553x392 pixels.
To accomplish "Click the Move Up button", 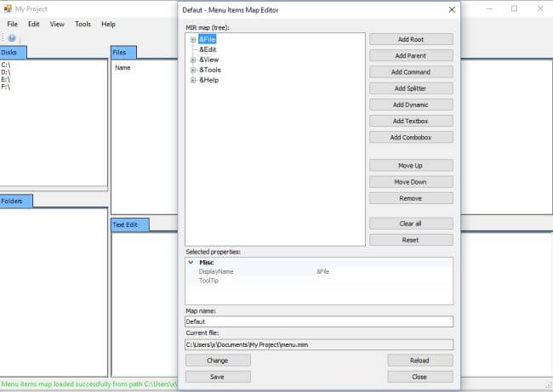I will point(411,165).
